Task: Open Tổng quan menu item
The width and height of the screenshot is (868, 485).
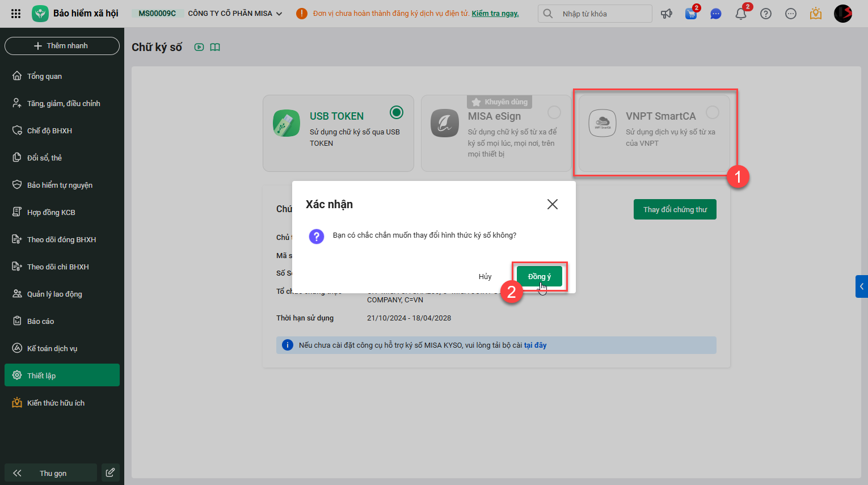Action: point(62,76)
